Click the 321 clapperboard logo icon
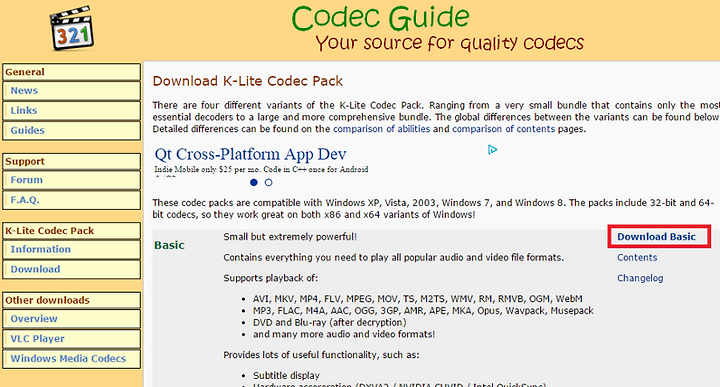Image resolution: width=720 pixels, height=387 pixels. click(72, 28)
